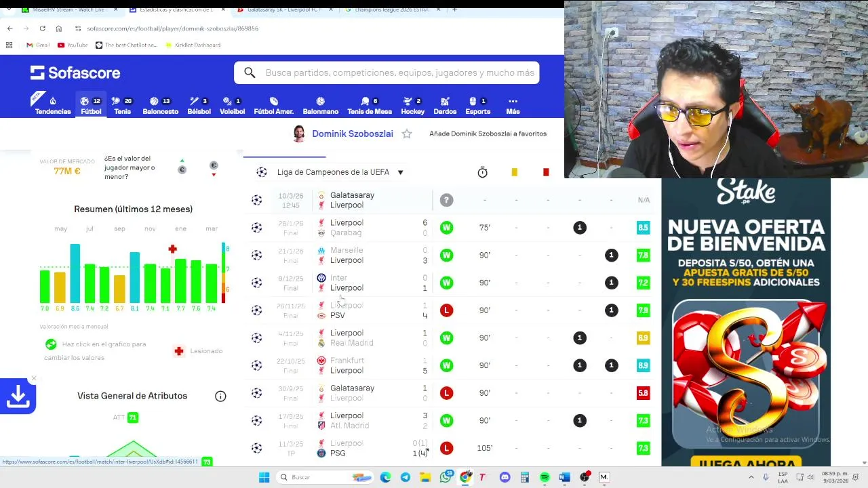The height and width of the screenshot is (488, 868).
Task: Click the 8.1 bar for November in chart
Action: click(x=135, y=277)
